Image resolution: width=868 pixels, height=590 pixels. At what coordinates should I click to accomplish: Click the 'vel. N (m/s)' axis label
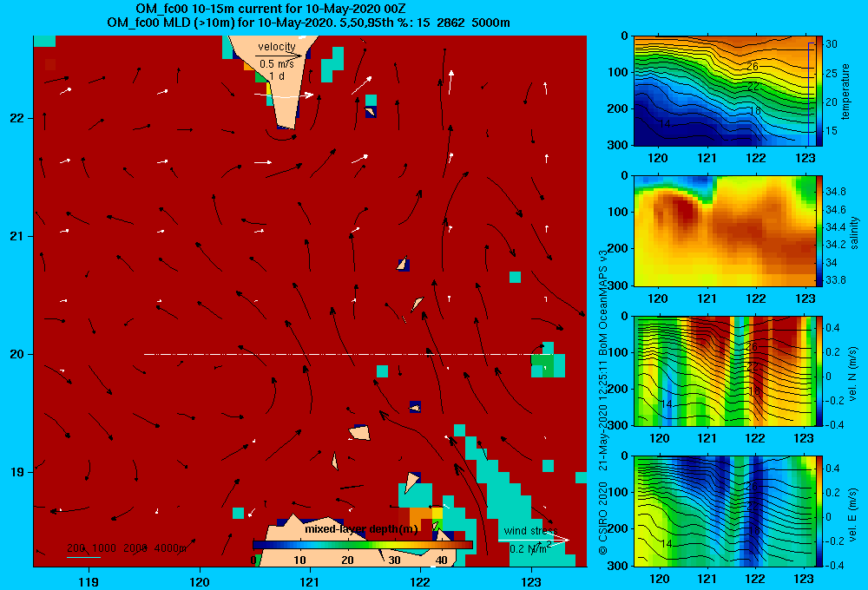(x=853, y=374)
